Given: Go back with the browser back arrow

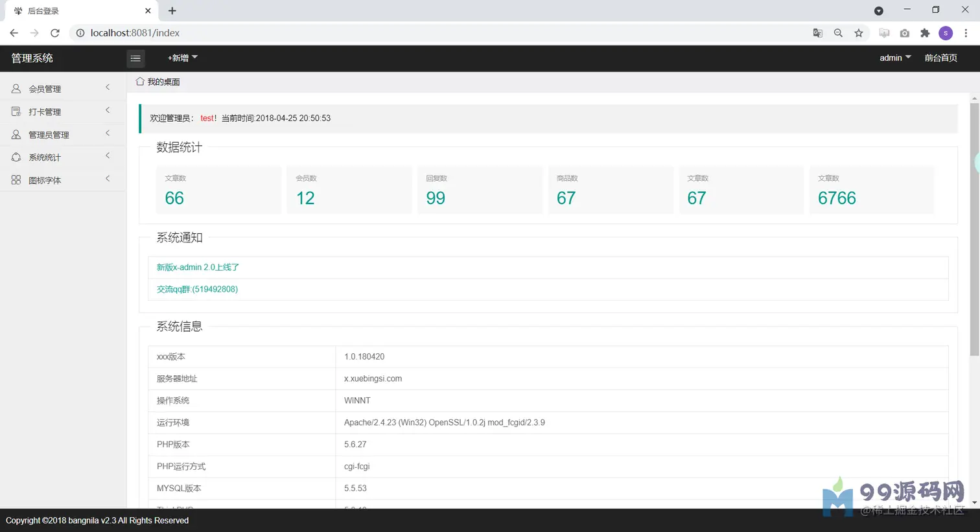Looking at the screenshot, I should click(14, 33).
